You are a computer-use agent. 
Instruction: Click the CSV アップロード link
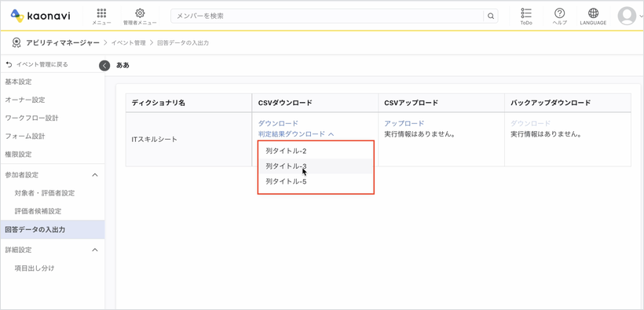coord(404,123)
